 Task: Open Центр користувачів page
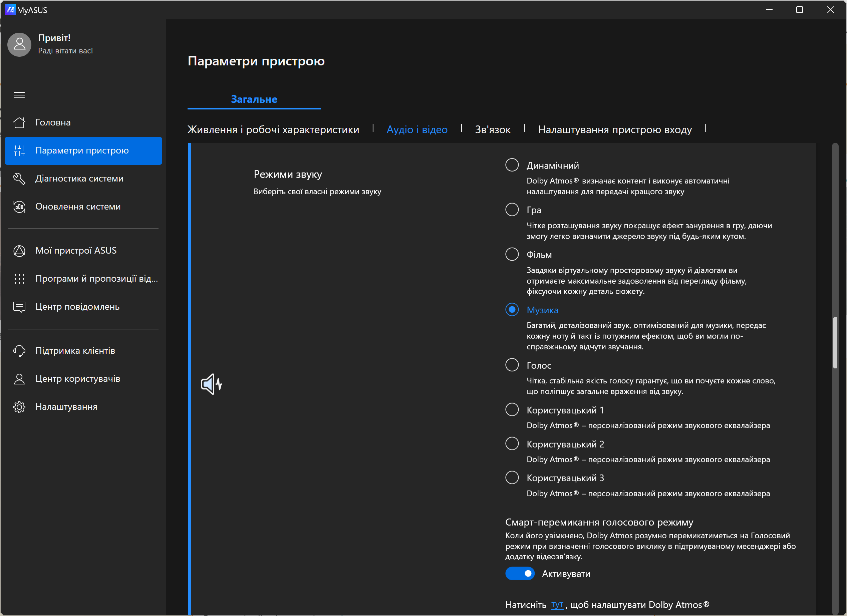pos(83,378)
